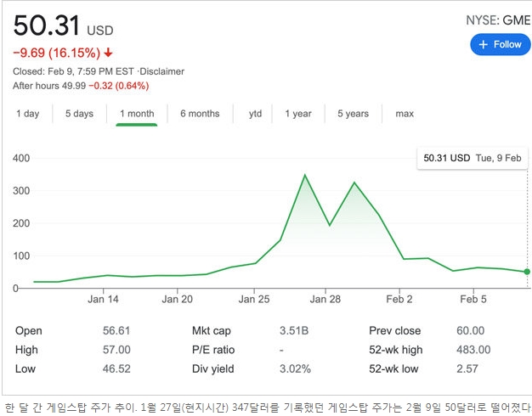
Task: Click the Feb 5 axis label
Action: pos(473,299)
